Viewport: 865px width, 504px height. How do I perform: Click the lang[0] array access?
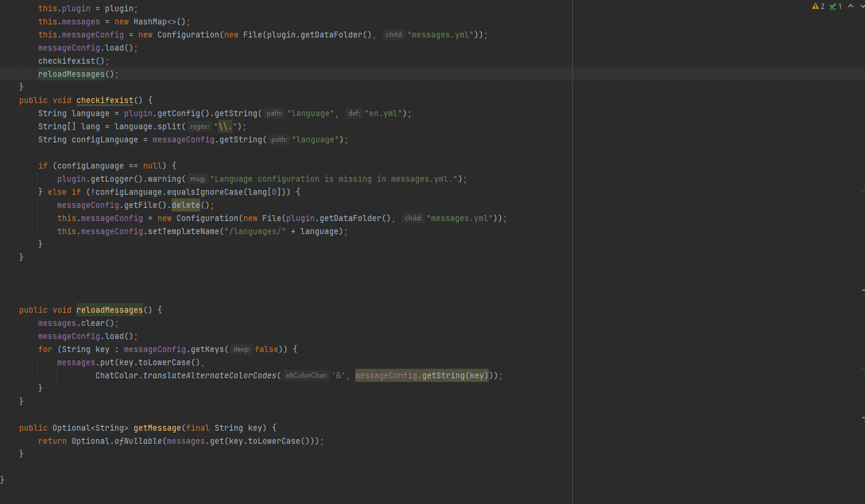[x=265, y=192]
